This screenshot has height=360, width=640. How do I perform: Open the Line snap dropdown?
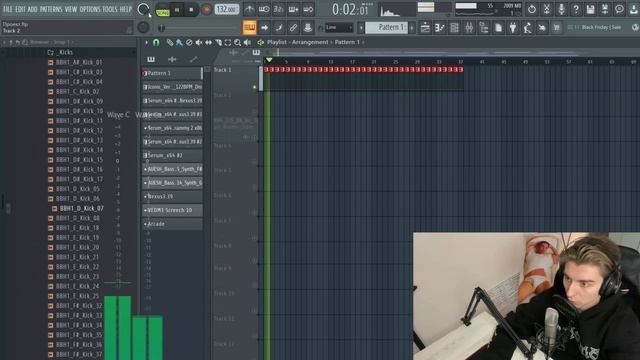click(x=338, y=28)
